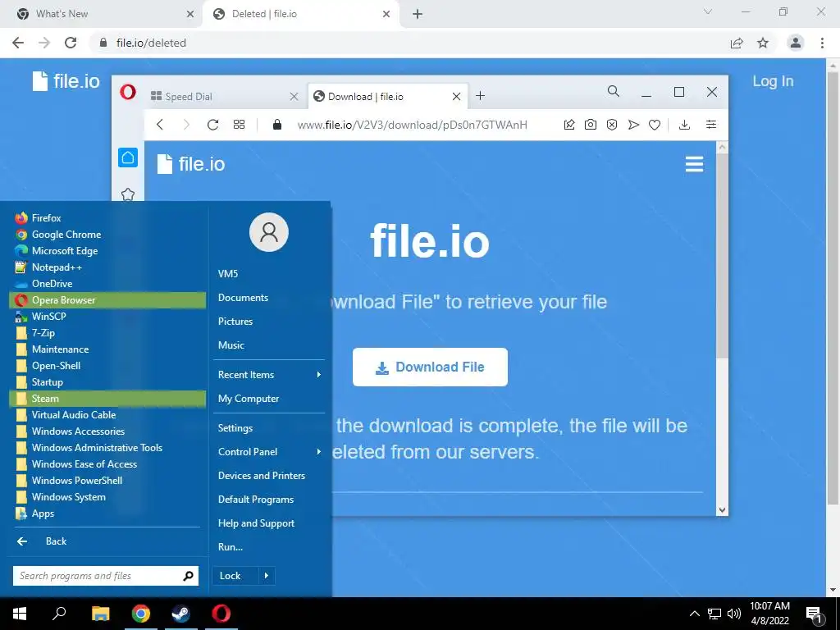Launch Opera Browser from Start menu
This screenshot has width=840, height=630.
[x=107, y=300]
